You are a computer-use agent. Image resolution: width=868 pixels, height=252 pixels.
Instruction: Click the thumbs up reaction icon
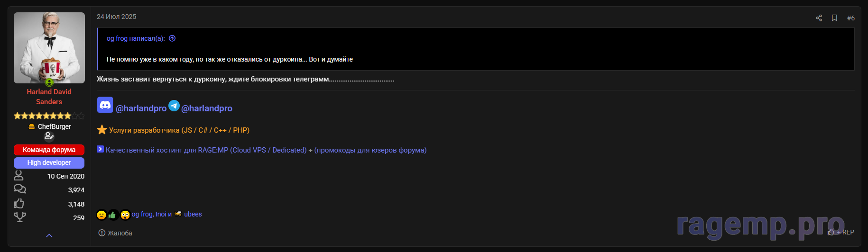tap(113, 215)
